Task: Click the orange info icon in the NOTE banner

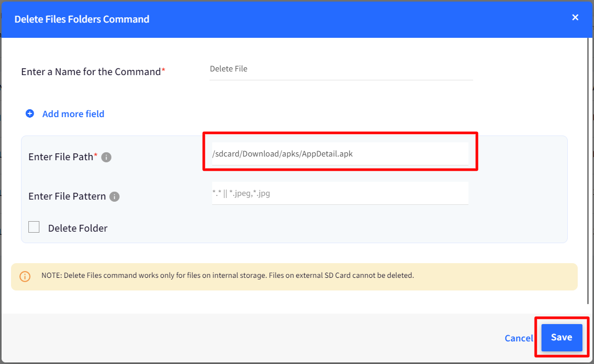Action: tap(25, 276)
